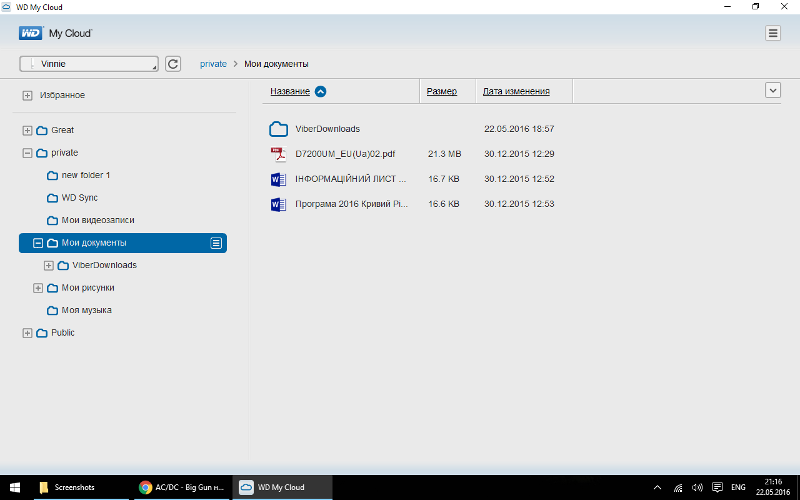Expand the Мои рисунки tree node
This screenshot has width=800, height=500.
(38, 288)
